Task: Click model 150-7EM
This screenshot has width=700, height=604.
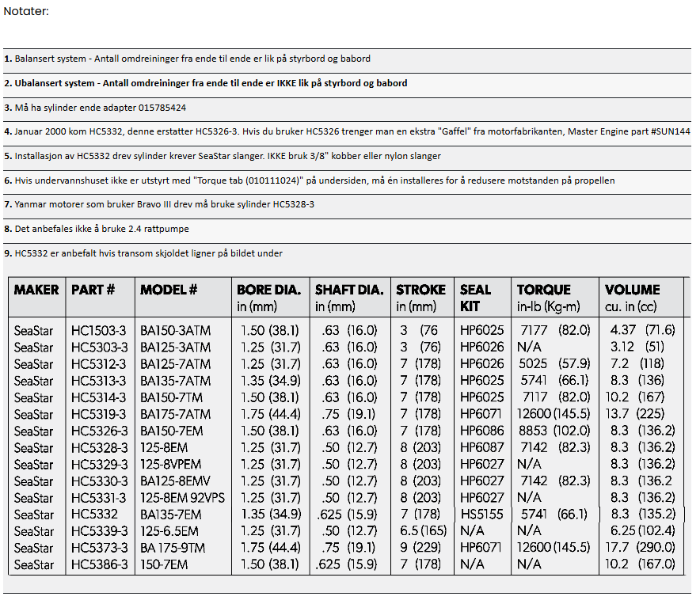Action: [x=164, y=565]
